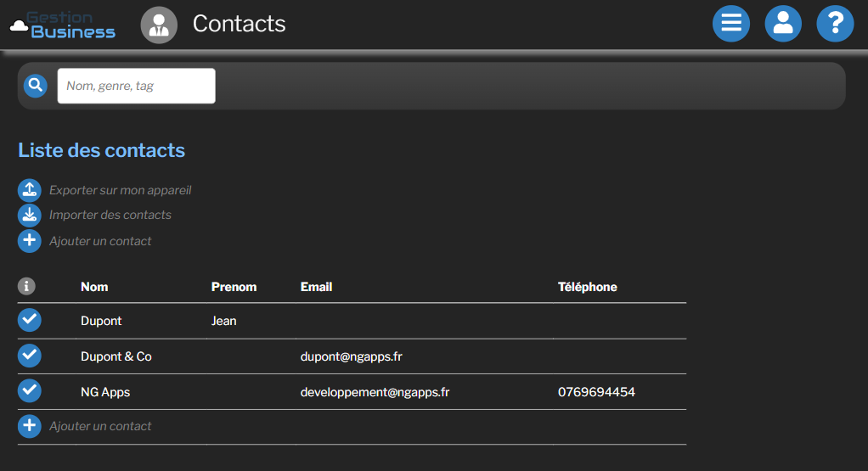Open the user account icon
Screen dimensions: 868x471
point(783,24)
